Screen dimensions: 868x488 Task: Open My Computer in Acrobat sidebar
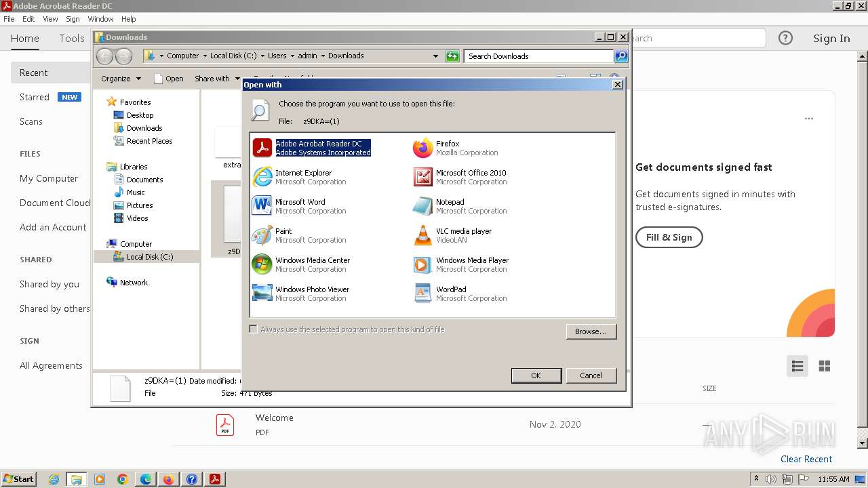tap(49, 178)
